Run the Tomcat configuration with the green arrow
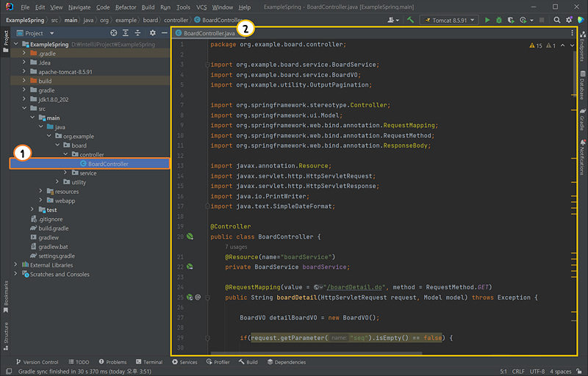 [x=487, y=20]
